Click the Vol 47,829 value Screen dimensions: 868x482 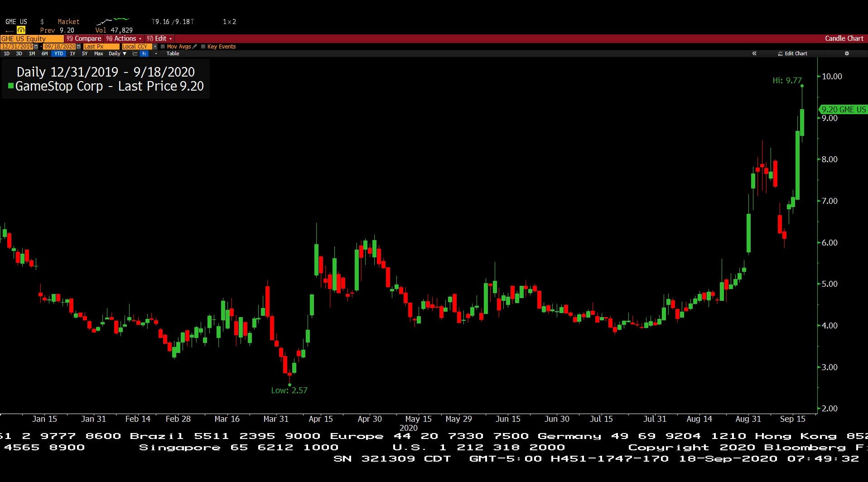pyautogui.click(x=114, y=30)
